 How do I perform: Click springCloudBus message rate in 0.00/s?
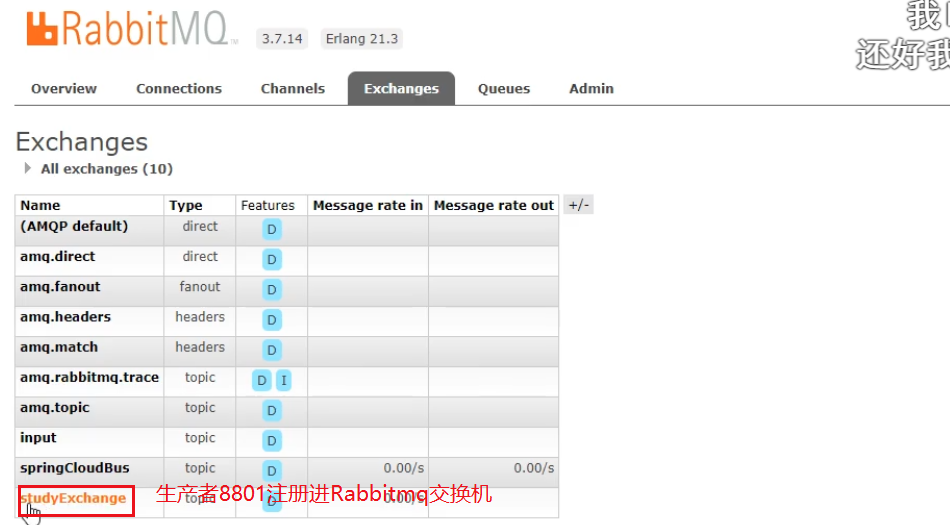(404, 468)
